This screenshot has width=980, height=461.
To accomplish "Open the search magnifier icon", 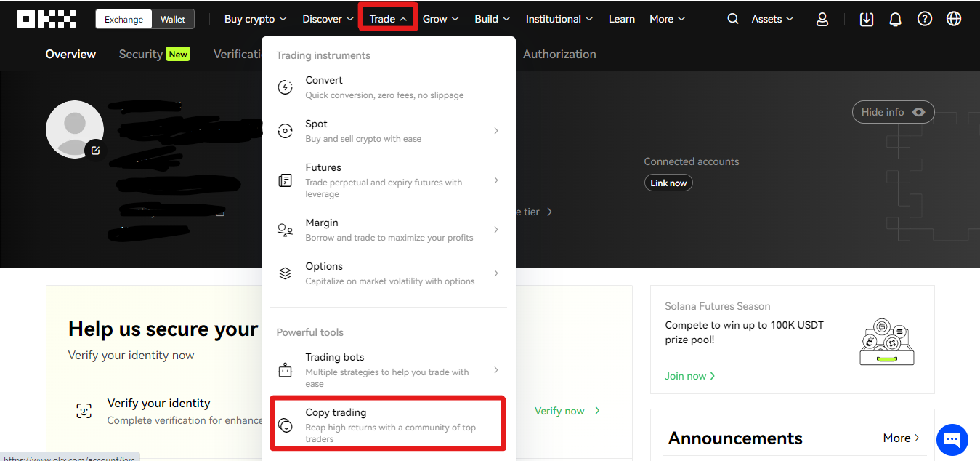I will point(733,19).
